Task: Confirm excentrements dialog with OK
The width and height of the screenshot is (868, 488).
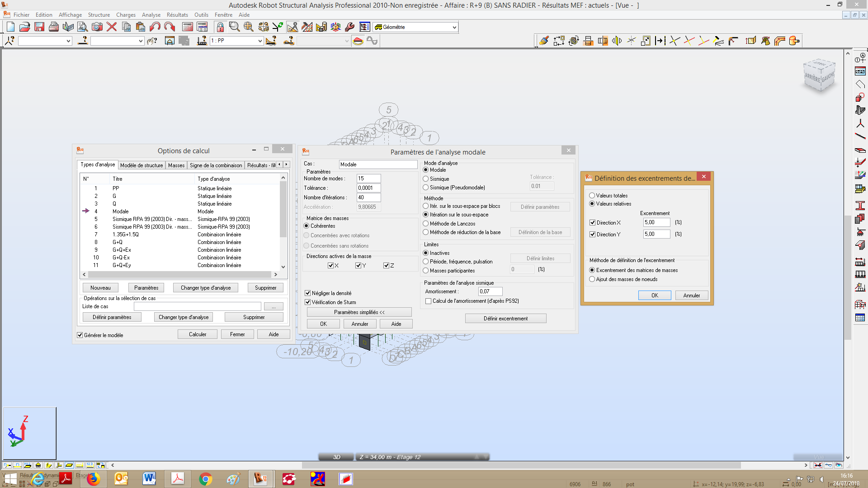Action: click(x=655, y=296)
